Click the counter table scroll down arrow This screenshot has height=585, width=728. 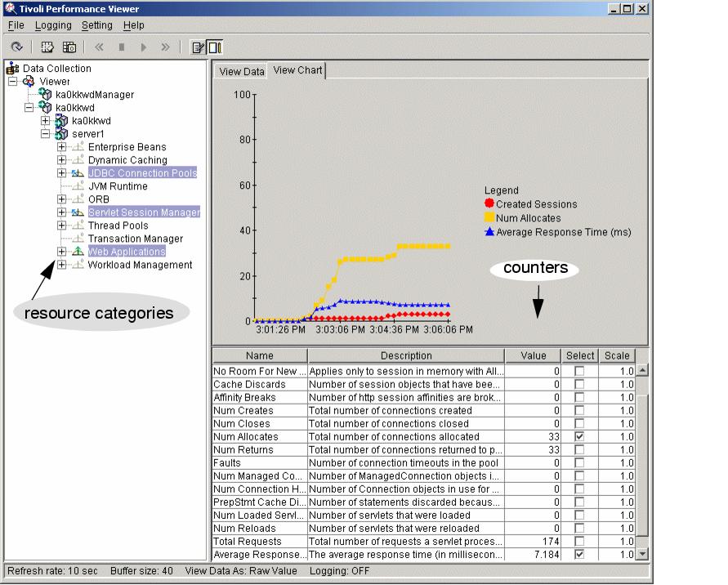tap(642, 553)
